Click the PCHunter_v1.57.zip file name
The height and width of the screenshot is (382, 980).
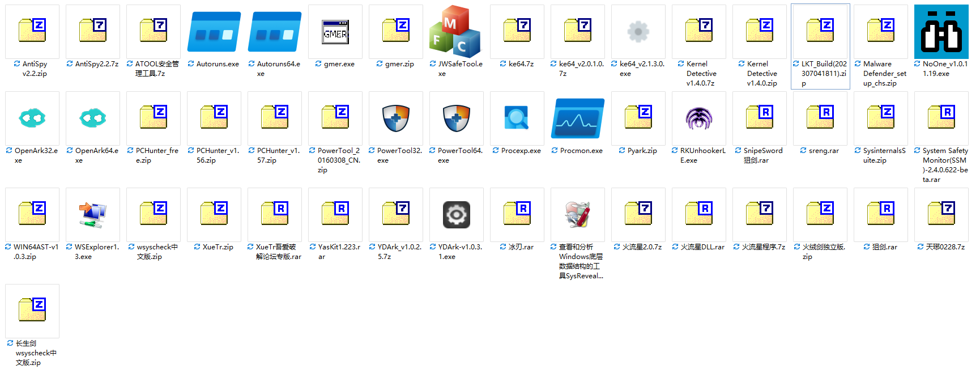(x=278, y=155)
